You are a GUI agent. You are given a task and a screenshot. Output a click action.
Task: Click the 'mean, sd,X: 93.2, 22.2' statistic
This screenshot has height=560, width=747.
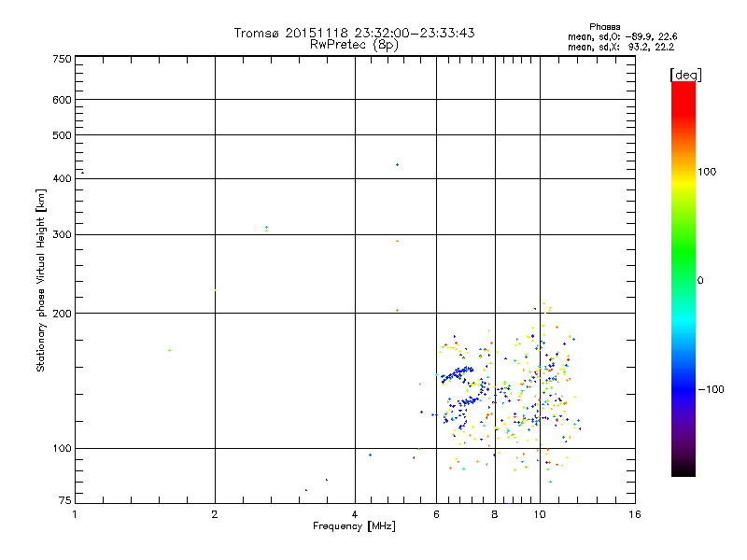click(x=621, y=47)
